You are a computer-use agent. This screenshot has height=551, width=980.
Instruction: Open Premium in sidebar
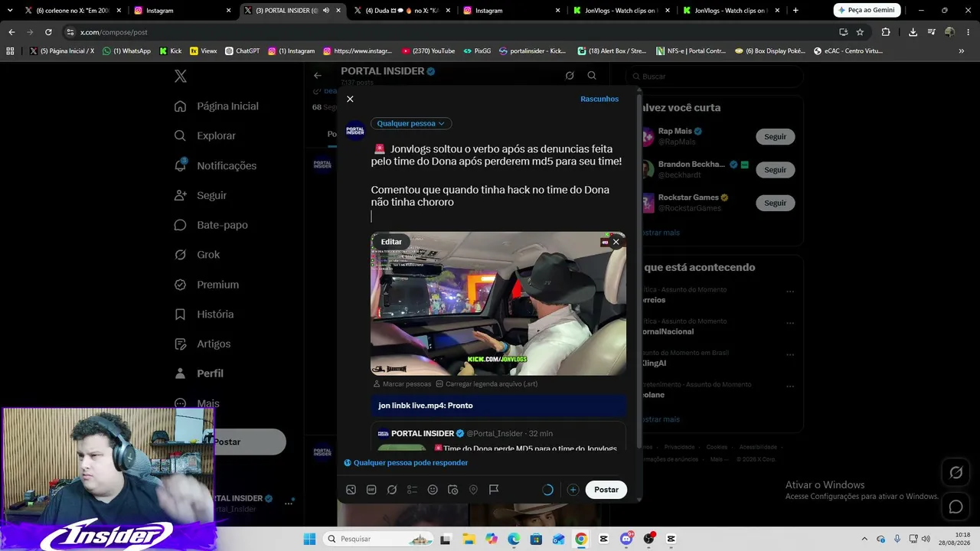point(207,285)
